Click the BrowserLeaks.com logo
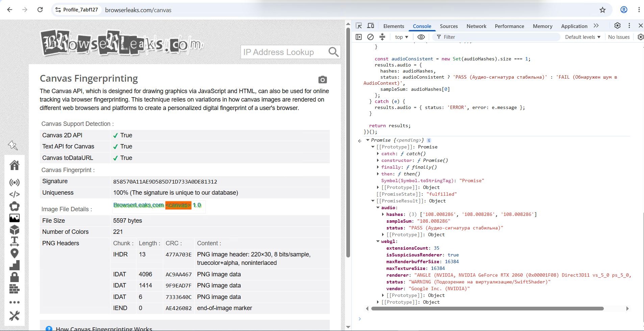The image size is (644, 331). pyautogui.click(x=122, y=43)
